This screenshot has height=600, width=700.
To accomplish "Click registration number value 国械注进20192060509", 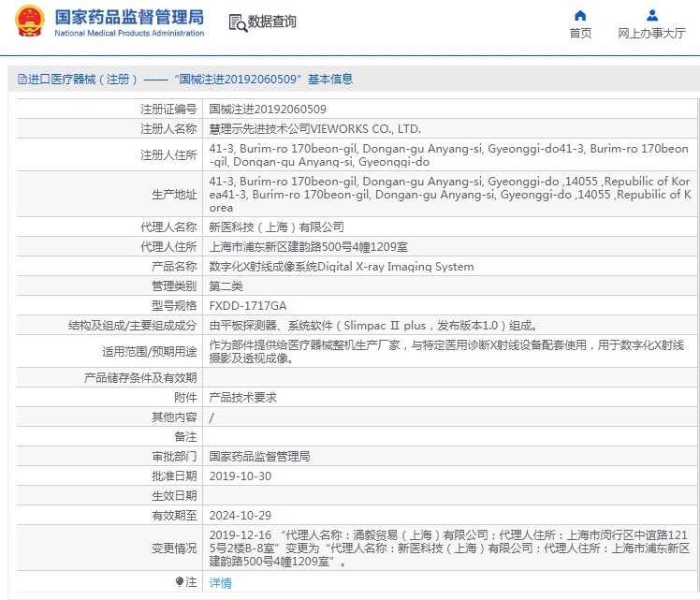I will click(268, 110).
